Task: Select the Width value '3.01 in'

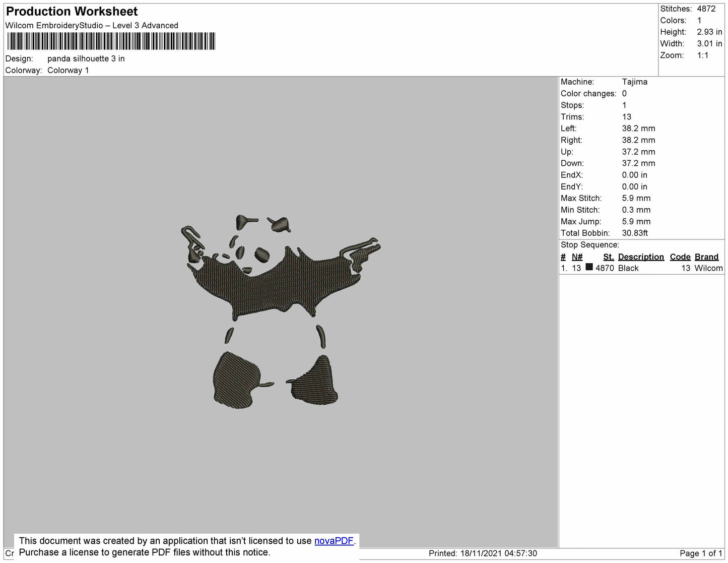Action: click(x=709, y=43)
